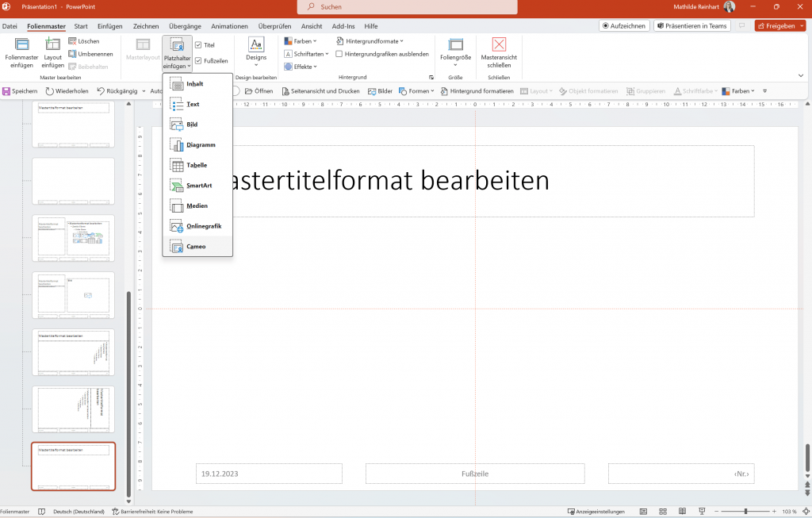Viewport: 812px width, 518px height.
Task: Click Freigeben button
Action: pos(776,26)
